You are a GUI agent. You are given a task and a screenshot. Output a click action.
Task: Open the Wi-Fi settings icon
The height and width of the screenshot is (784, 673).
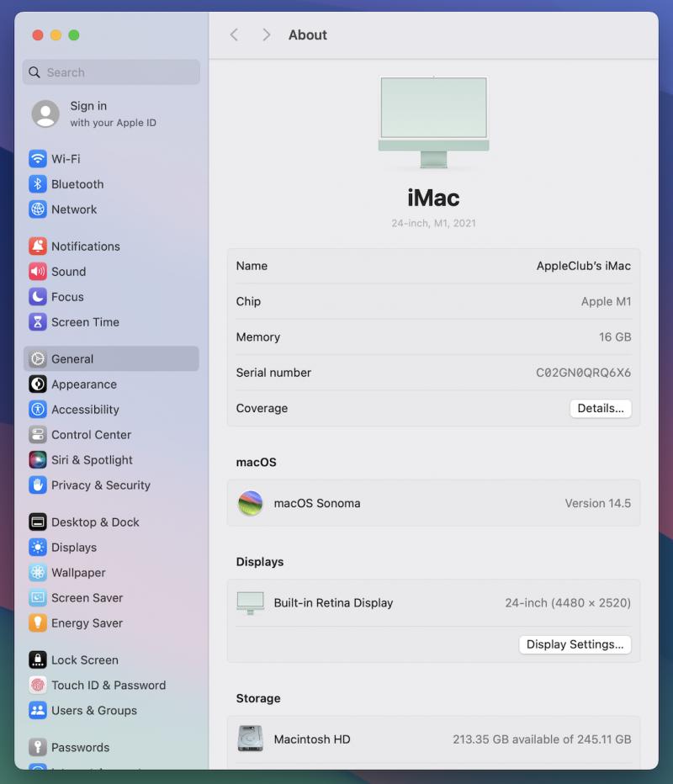coord(38,159)
